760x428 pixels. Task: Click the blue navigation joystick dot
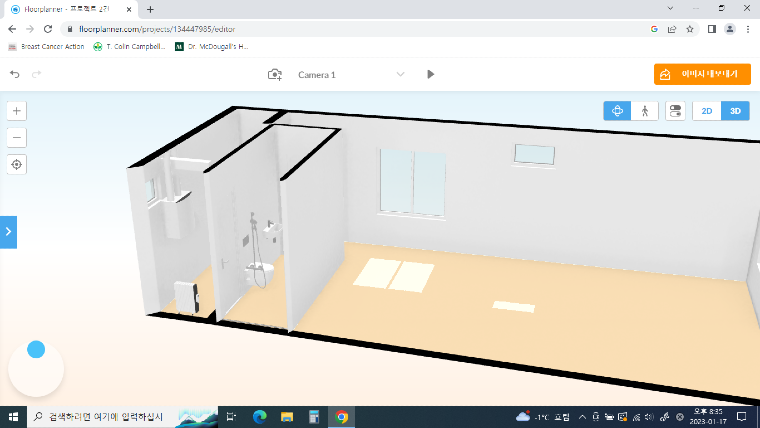pos(36,349)
